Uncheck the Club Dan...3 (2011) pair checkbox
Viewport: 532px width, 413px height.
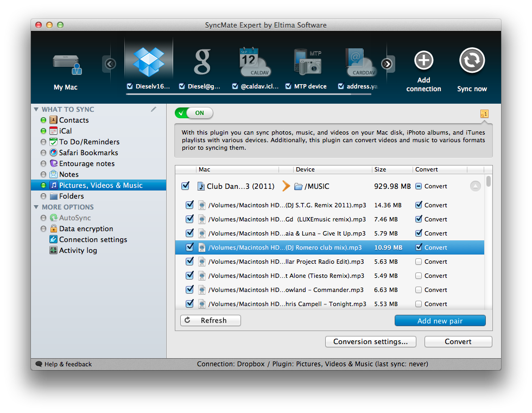[x=185, y=186]
